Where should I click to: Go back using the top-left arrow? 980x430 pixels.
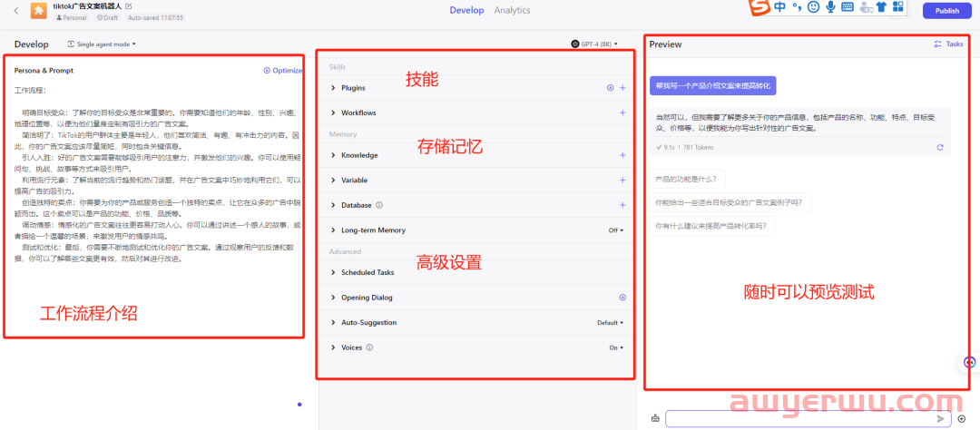[15, 11]
